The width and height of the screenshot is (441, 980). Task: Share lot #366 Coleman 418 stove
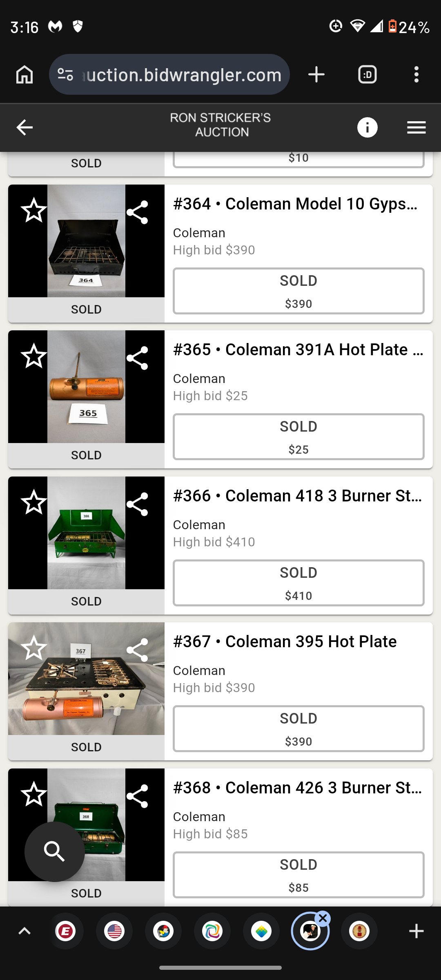point(137,504)
